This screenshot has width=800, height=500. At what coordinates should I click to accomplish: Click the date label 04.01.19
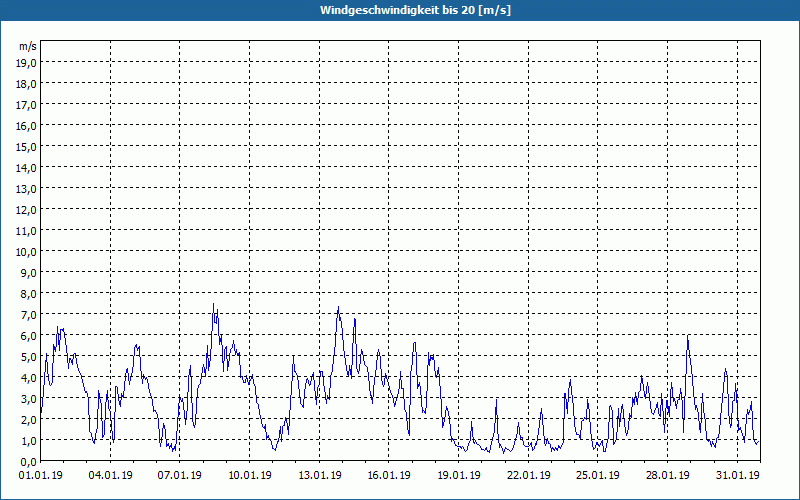pos(110,475)
